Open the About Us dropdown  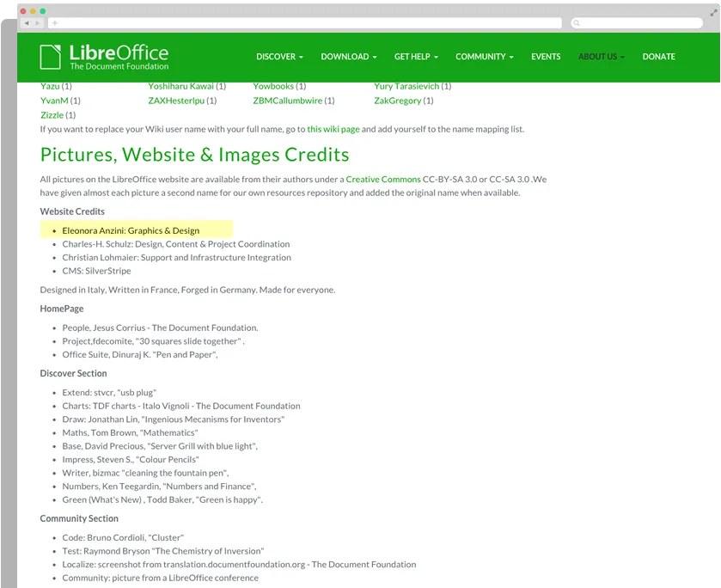pyautogui.click(x=601, y=57)
